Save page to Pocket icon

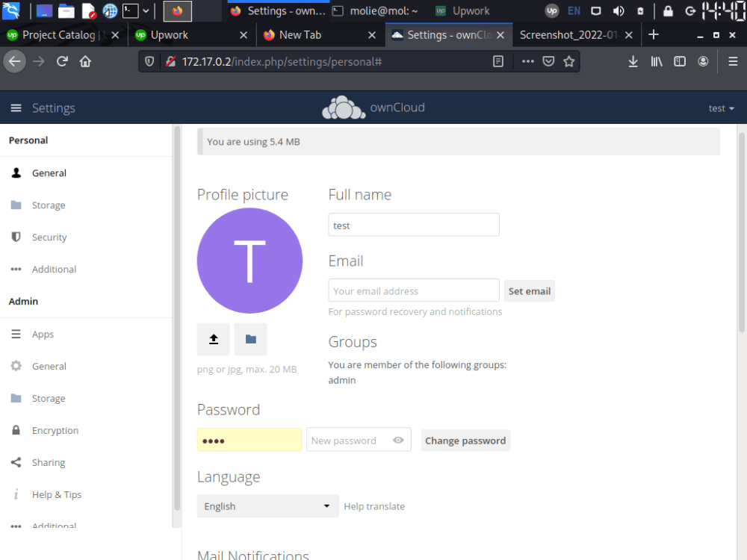tap(548, 61)
